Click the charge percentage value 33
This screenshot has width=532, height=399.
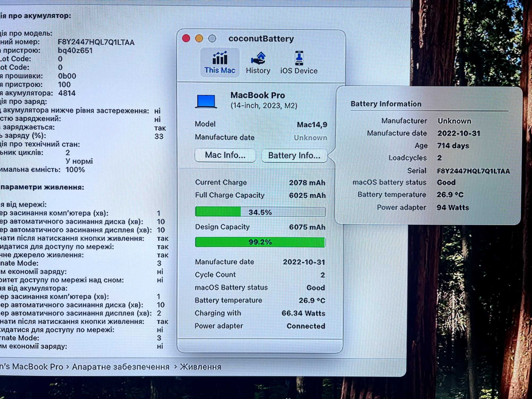coord(159,136)
